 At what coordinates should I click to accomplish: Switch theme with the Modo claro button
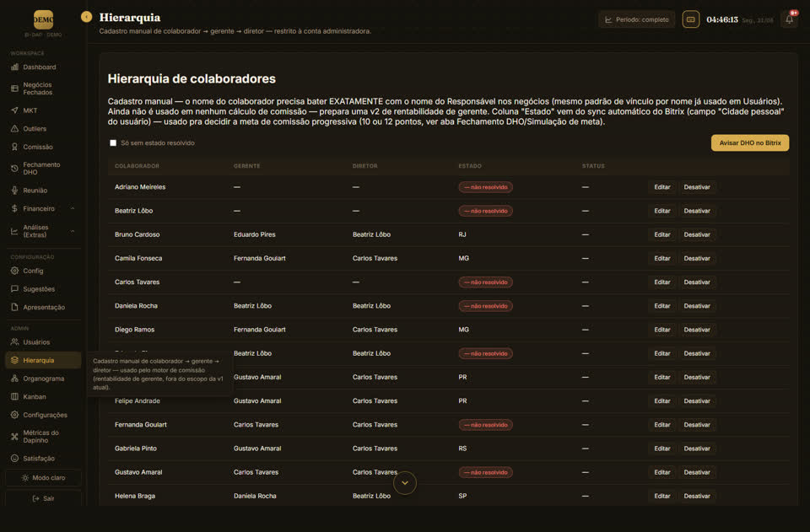coord(43,478)
